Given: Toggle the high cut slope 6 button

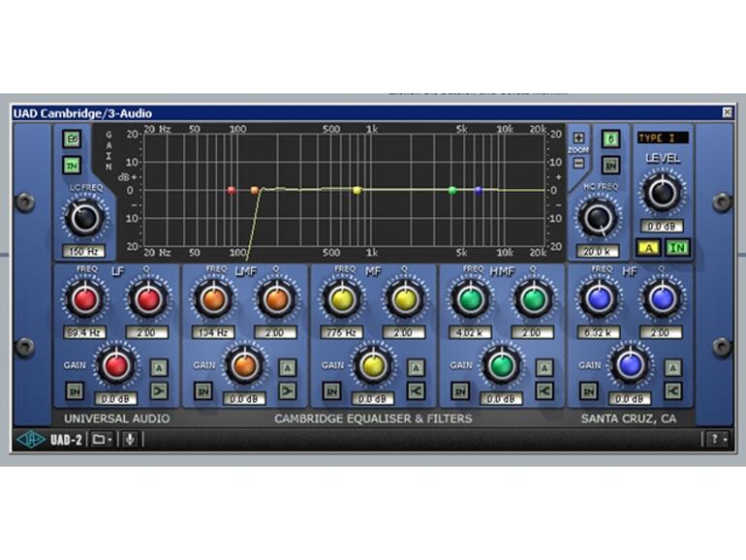Looking at the screenshot, I should tap(611, 139).
